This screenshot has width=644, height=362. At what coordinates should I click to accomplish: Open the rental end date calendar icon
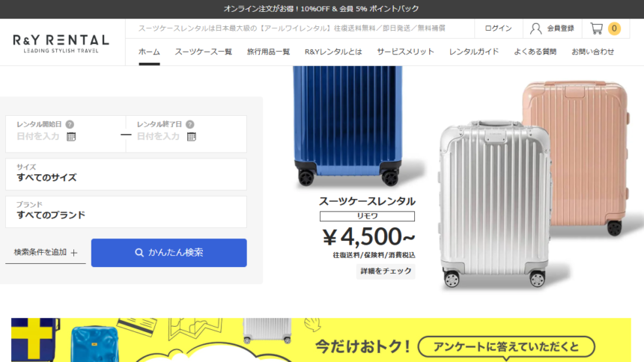pyautogui.click(x=192, y=137)
